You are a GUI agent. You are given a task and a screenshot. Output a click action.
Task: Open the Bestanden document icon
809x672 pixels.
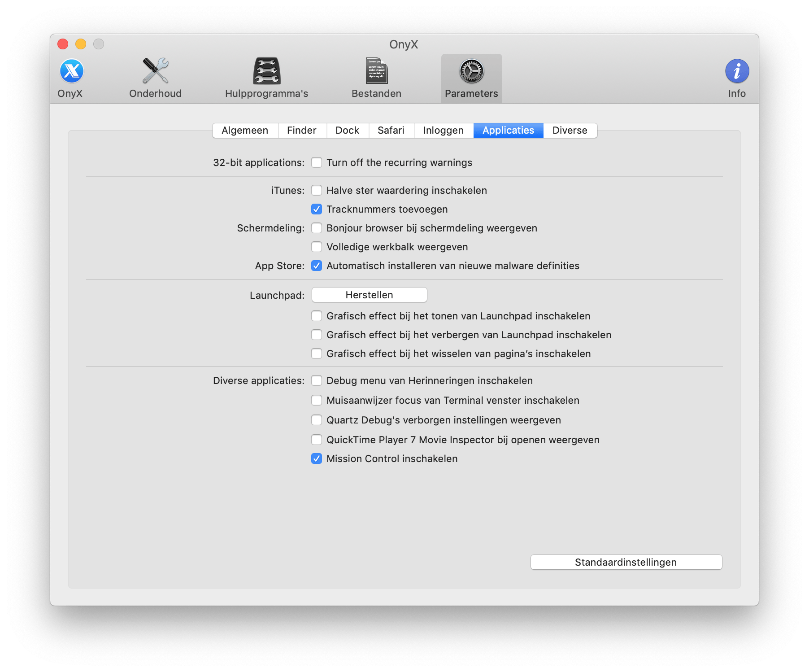[x=377, y=71]
